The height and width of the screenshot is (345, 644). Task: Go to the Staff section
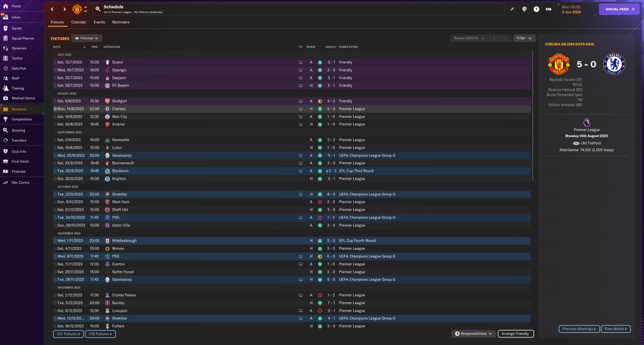click(x=16, y=78)
